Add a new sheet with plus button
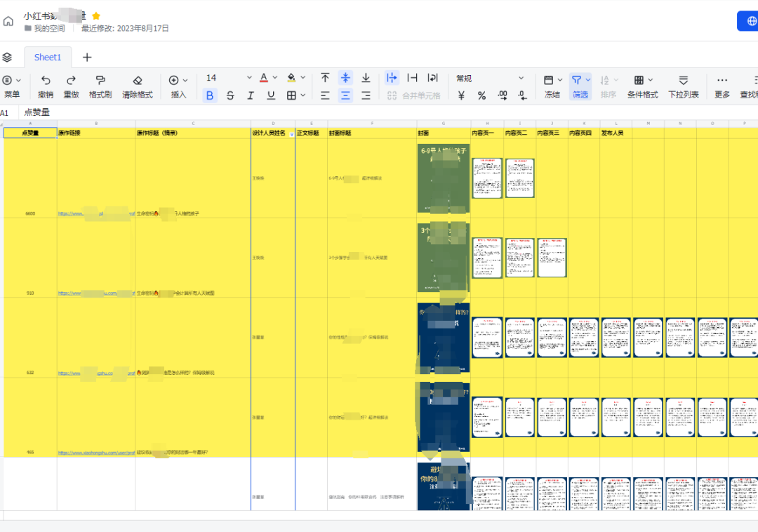 point(87,58)
